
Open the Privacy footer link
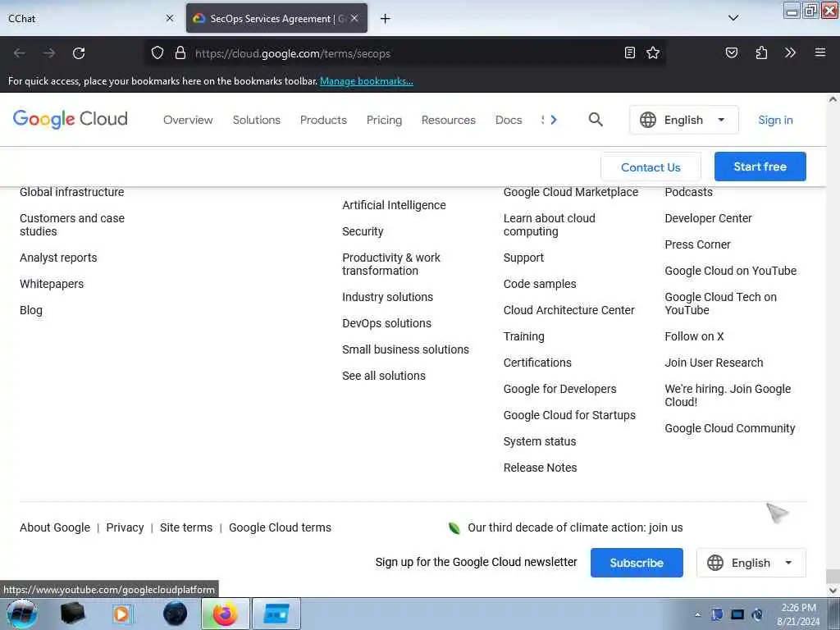(125, 527)
